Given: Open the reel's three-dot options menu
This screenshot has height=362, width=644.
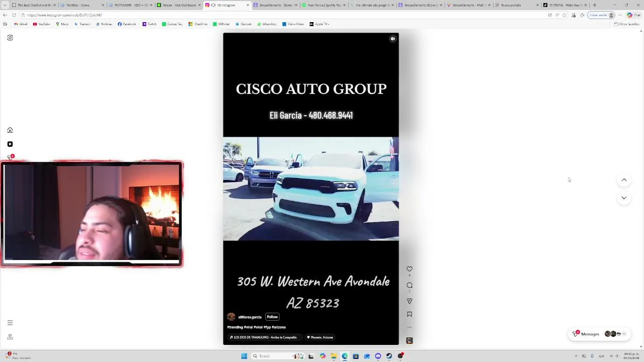Looking at the screenshot, I should coord(410,327).
